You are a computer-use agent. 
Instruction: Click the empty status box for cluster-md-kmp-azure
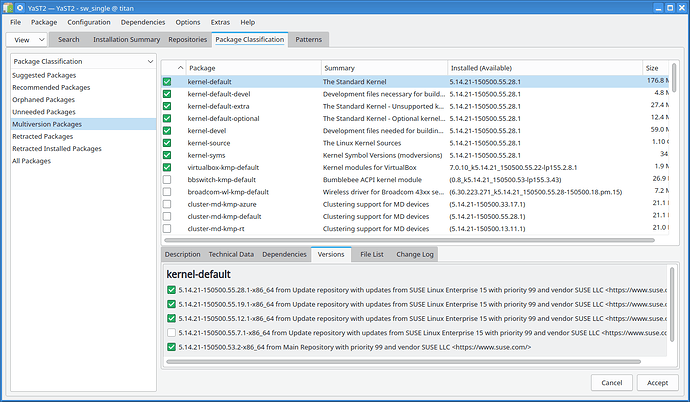[x=168, y=205]
